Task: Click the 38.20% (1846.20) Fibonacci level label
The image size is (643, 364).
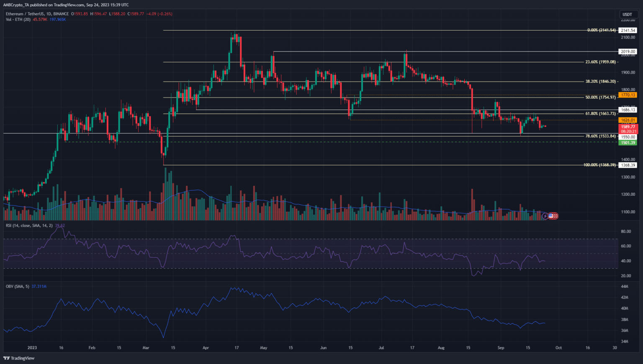Action: pyautogui.click(x=600, y=82)
